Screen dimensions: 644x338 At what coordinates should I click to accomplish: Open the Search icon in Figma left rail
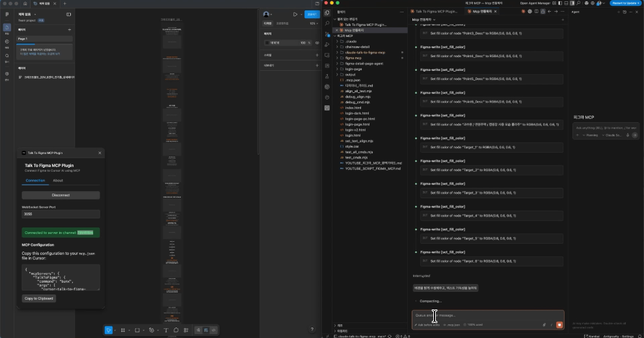pos(7,56)
